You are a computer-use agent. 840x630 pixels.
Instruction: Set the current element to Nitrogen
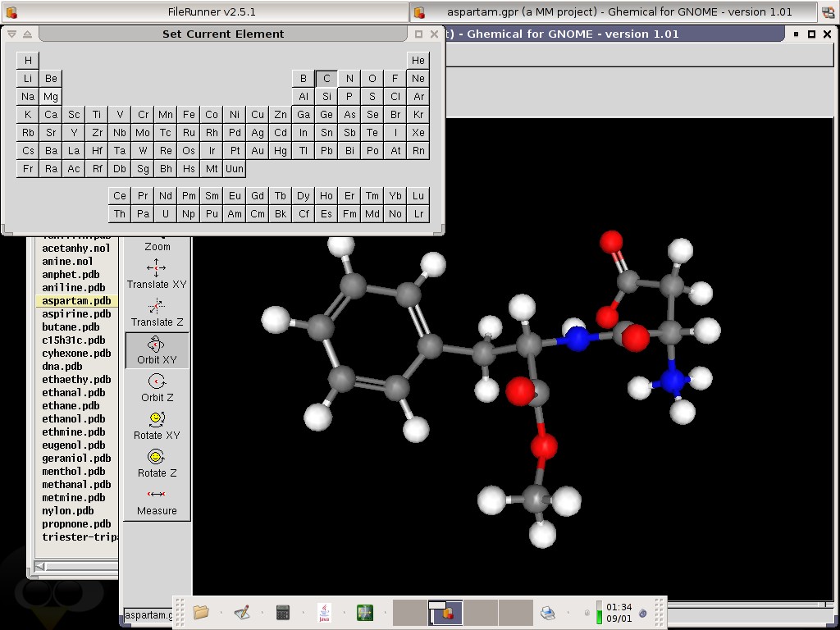[349, 79]
